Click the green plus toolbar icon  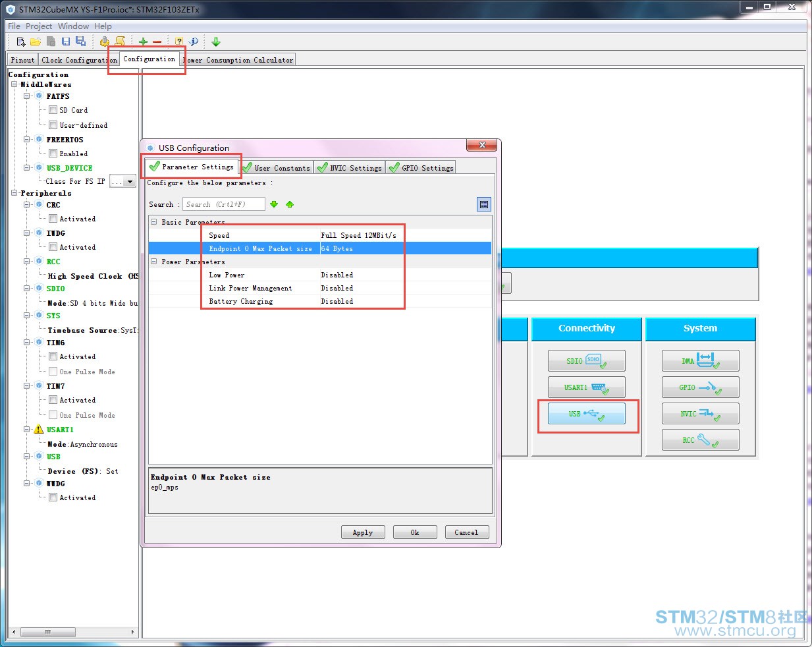pos(143,42)
